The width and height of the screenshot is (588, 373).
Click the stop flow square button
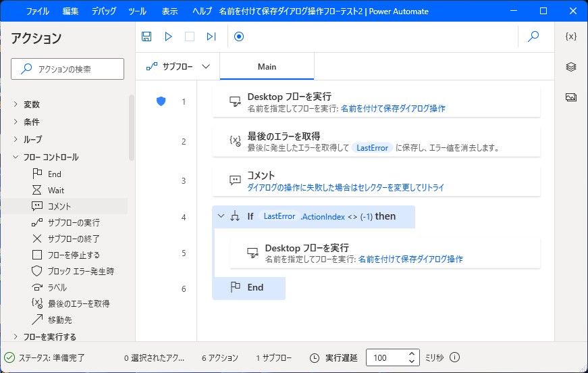pyautogui.click(x=190, y=36)
